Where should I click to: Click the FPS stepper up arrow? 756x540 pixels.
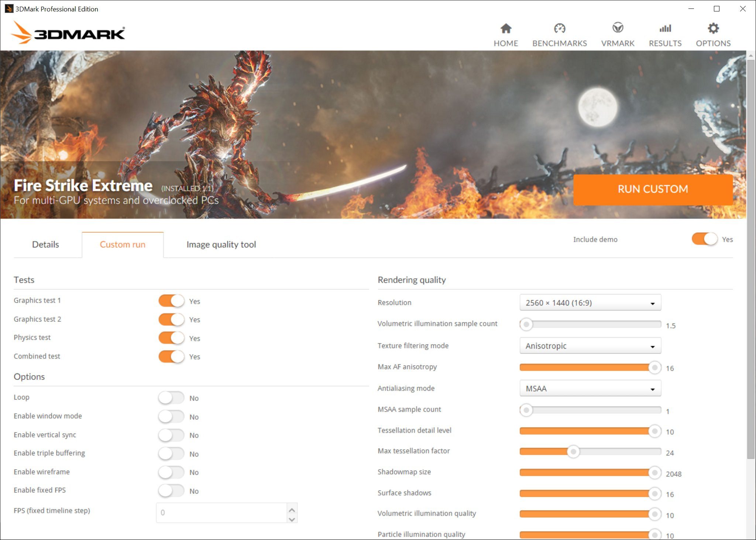pos(292,510)
